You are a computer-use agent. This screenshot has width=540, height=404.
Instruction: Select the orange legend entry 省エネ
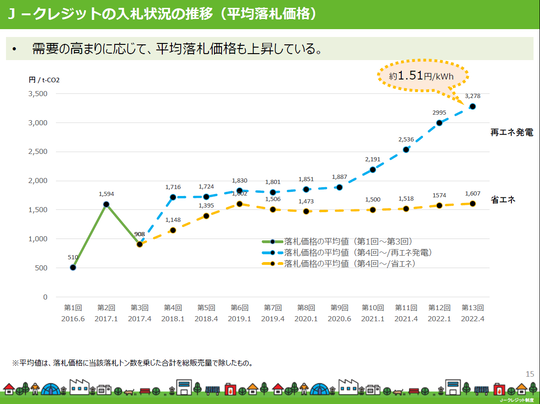coord(339,263)
